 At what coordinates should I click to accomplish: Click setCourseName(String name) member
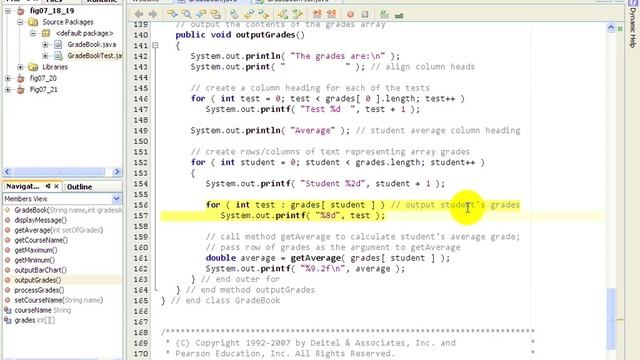pyautogui.click(x=58, y=300)
